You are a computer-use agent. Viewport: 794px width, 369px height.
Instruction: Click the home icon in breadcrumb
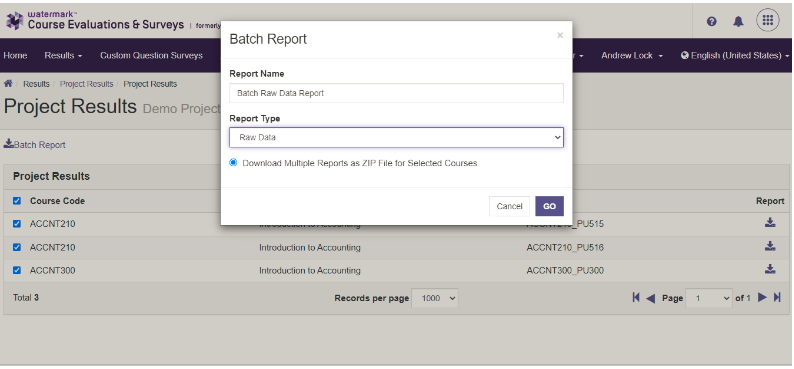(x=8, y=84)
